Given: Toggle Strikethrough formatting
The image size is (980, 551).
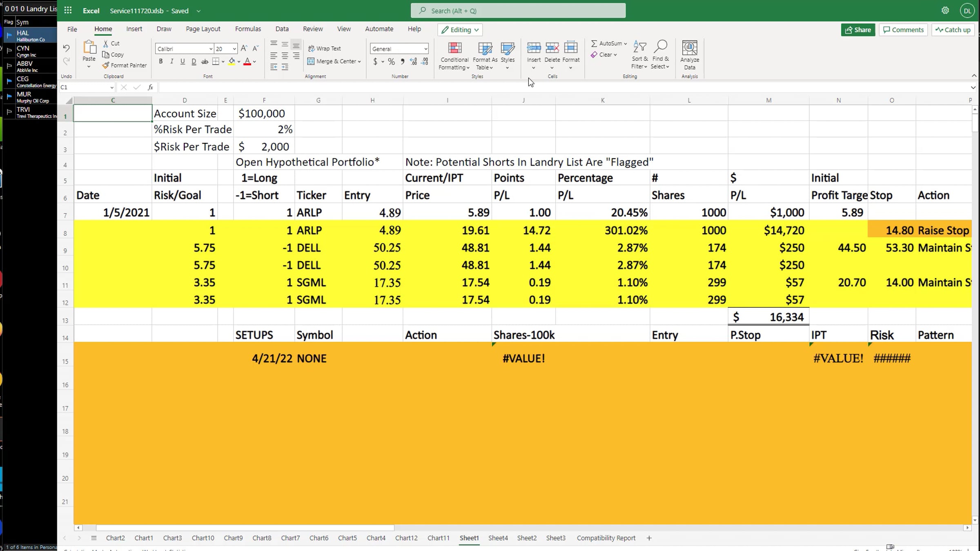Looking at the screenshot, I should pos(205,62).
